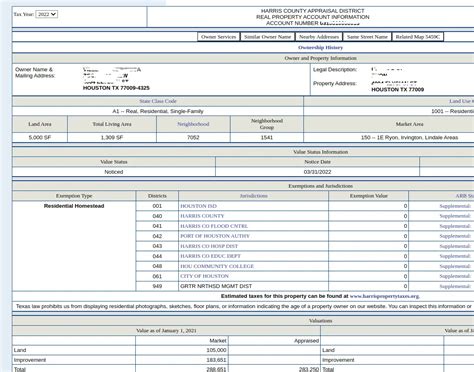Open HARRIS CO HOSP DIST link
The image size is (474, 372).
209,246
